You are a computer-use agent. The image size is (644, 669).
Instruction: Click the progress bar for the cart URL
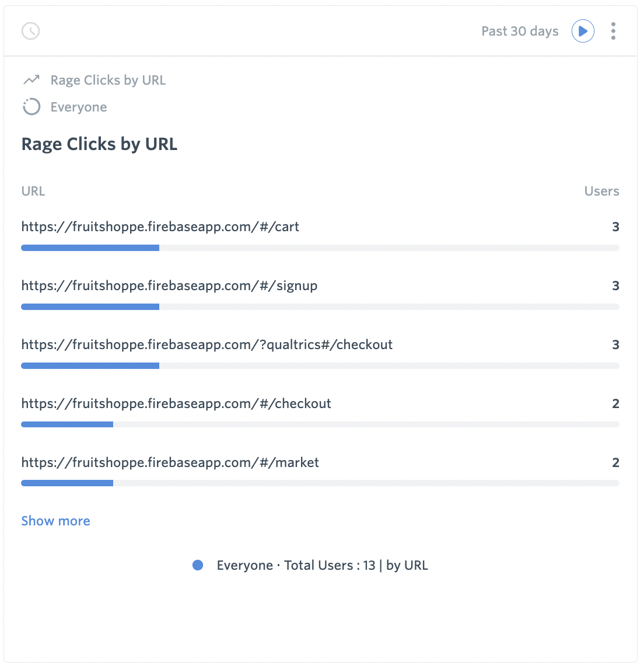click(90, 248)
